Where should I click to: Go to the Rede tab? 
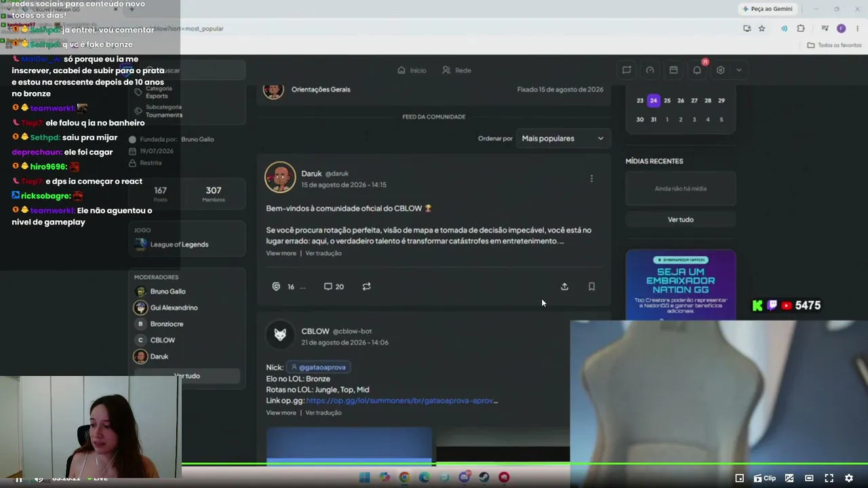click(x=456, y=70)
